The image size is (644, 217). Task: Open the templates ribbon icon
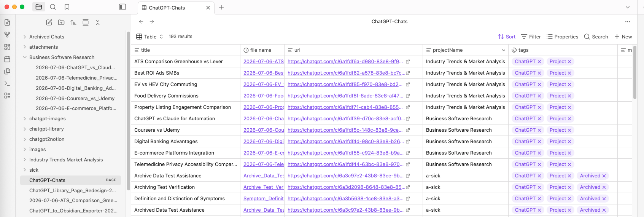[x=7, y=71]
